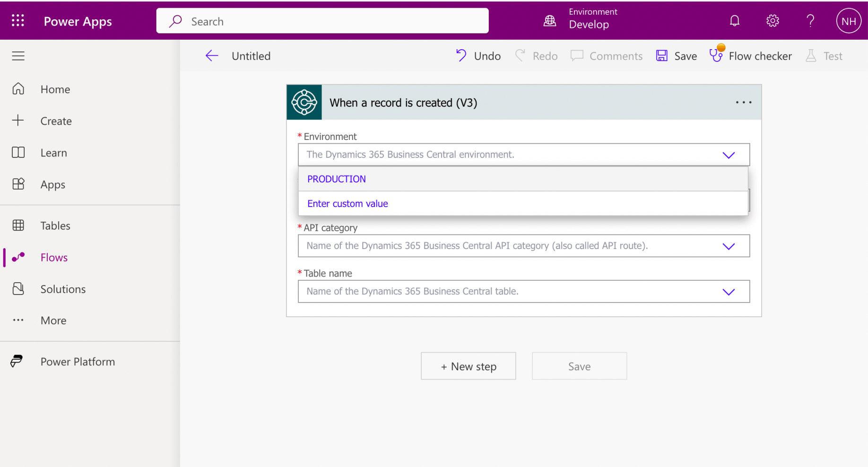Click the New step button
868x467 pixels.
tap(468, 366)
